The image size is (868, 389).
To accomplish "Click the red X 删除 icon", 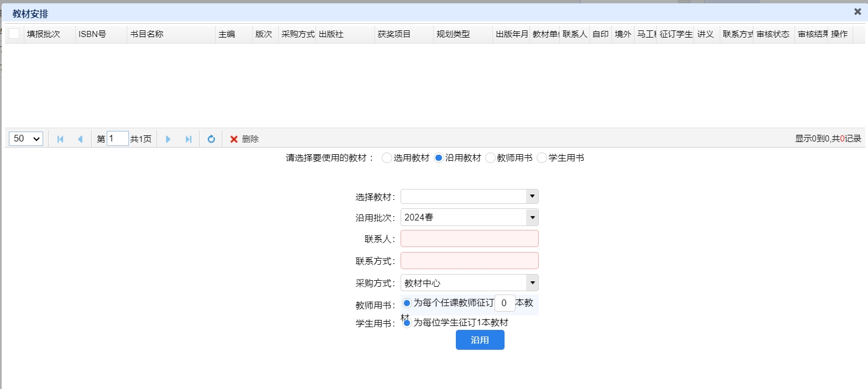I will (x=234, y=139).
